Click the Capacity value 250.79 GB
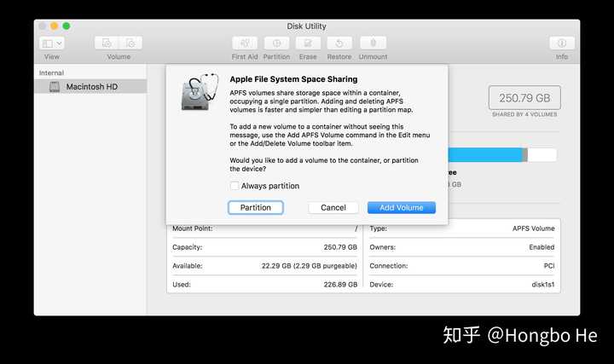 [340, 247]
